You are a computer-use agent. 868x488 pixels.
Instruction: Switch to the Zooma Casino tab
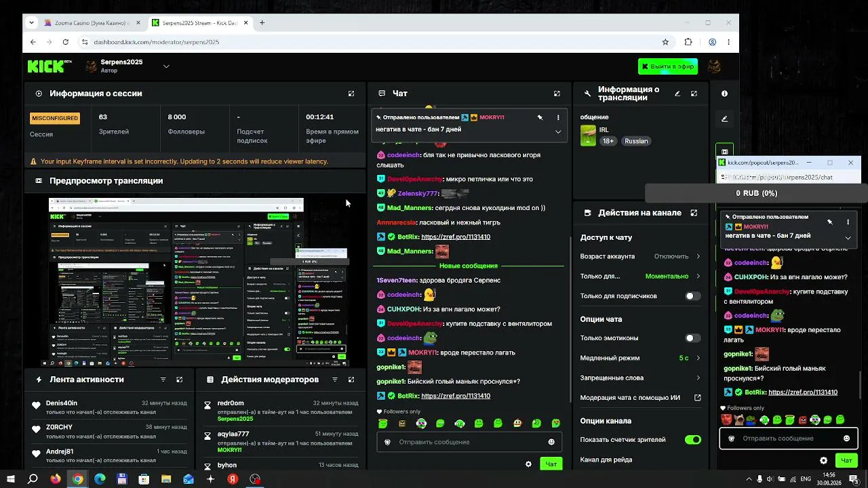coord(92,22)
